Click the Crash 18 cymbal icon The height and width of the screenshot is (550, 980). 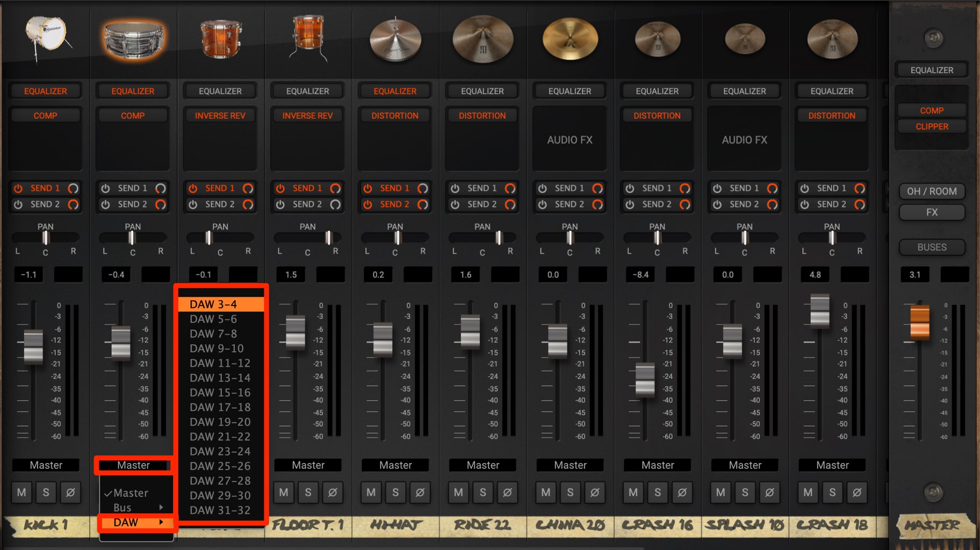coord(832,39)
